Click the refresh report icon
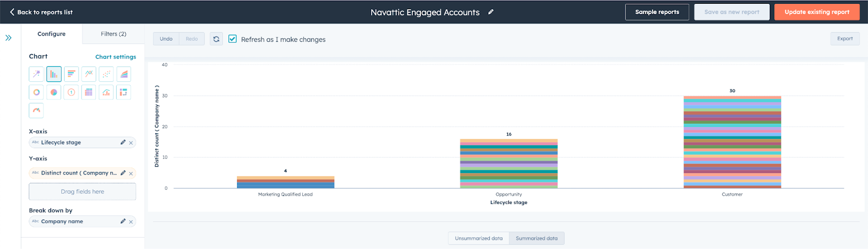The image size is (868, 249). tap(216, 39)
